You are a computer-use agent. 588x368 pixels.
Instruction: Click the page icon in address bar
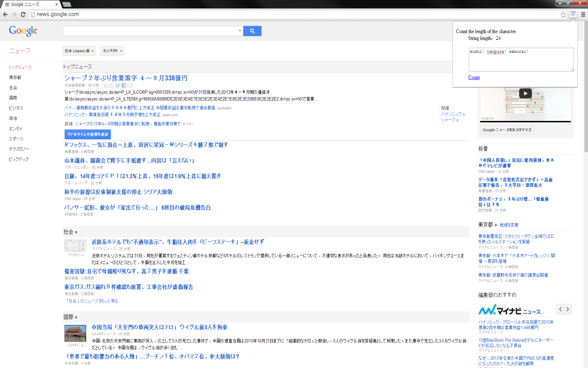[32, 14]
